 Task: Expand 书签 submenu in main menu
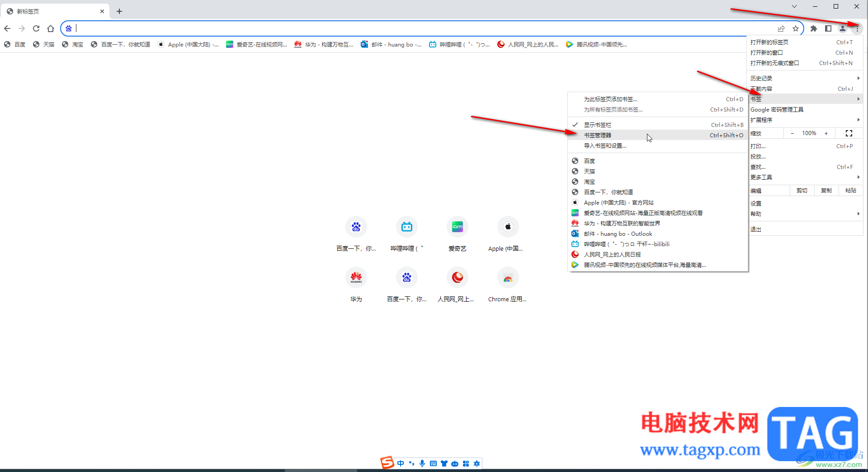coord(805,99)
